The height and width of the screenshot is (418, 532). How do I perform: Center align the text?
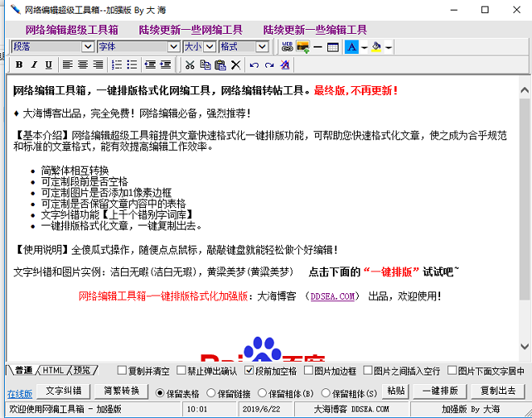[x=83, y=64]
